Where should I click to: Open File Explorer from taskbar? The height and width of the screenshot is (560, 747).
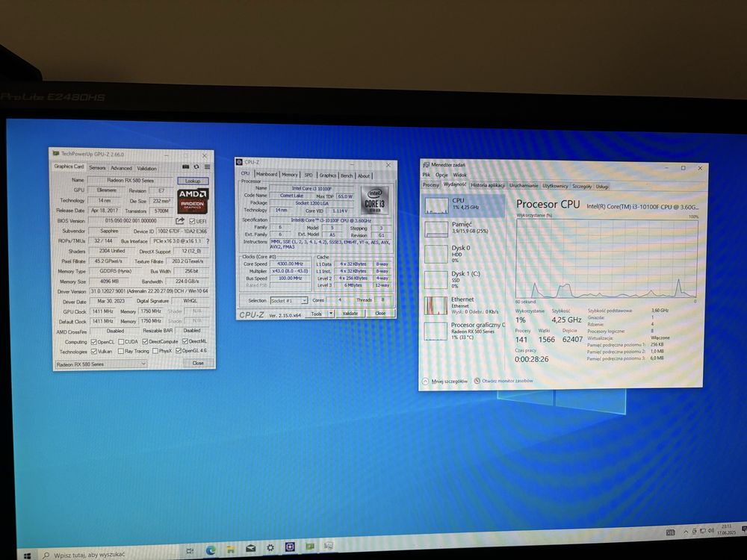click(231, 549)
